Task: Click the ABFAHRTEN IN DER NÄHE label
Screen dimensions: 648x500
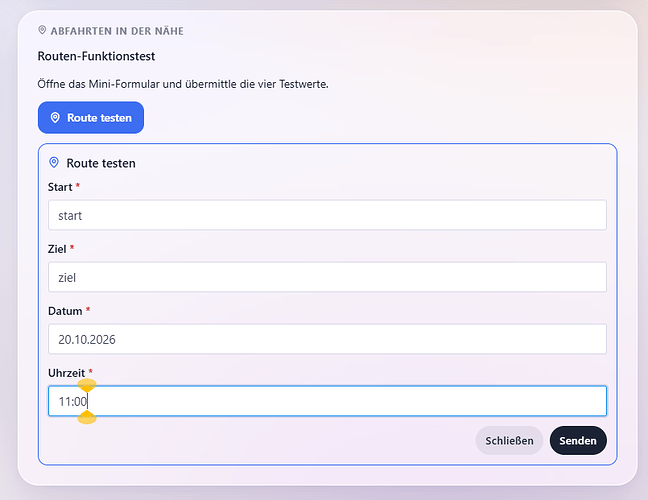Action: pos(117,31)
